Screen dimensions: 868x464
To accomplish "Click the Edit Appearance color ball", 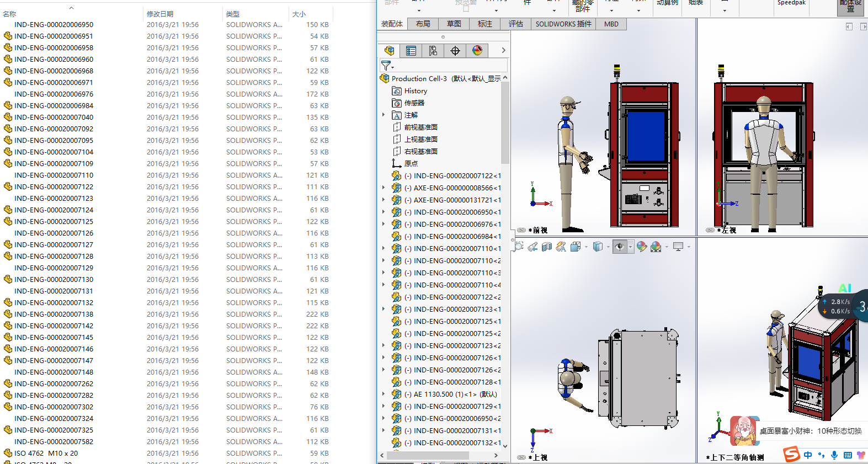I will 641,247.
